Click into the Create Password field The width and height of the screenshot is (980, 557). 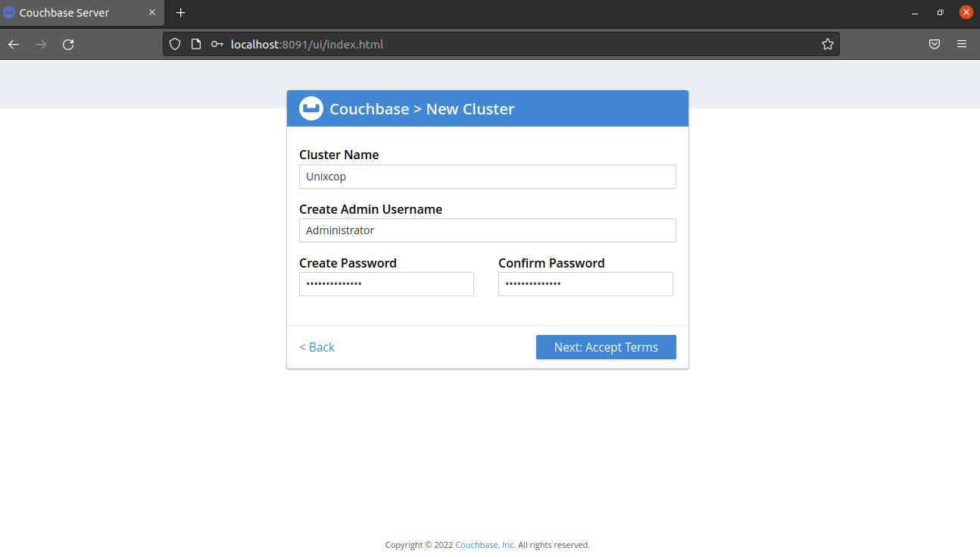386,284
